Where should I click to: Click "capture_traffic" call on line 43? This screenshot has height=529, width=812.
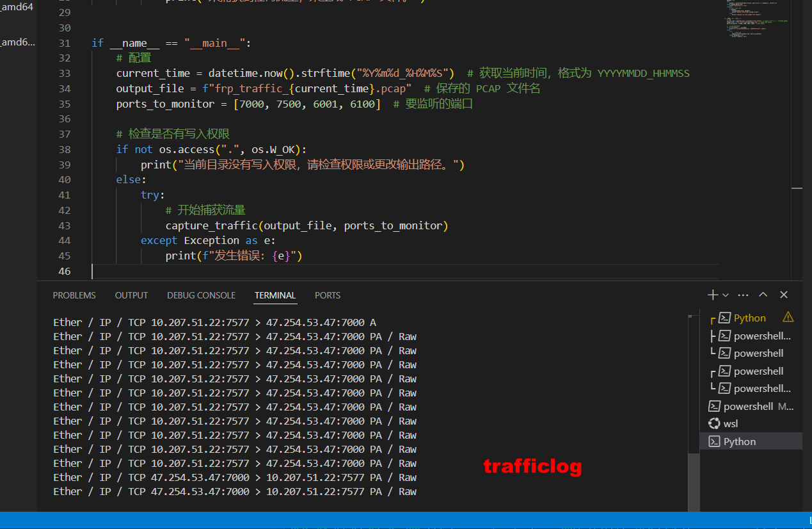307,225
